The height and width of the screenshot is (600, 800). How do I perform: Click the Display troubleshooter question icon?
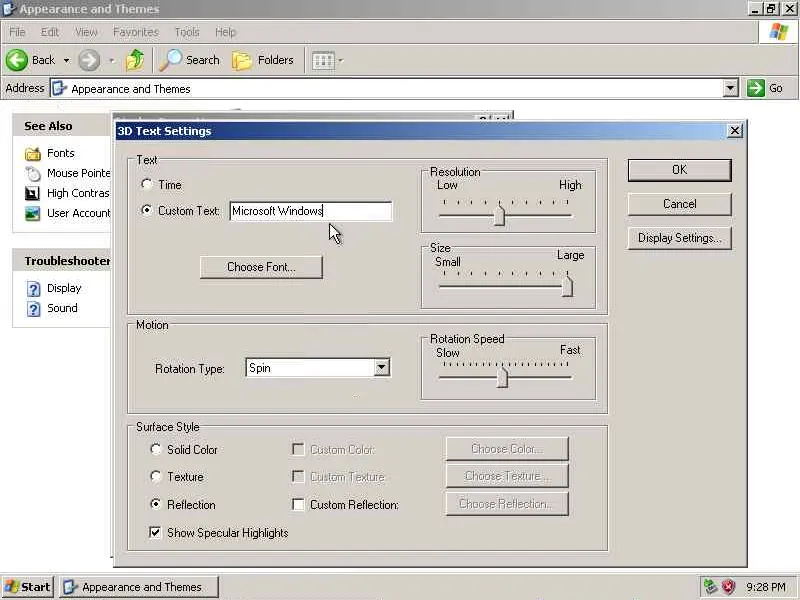coord(34,289)
